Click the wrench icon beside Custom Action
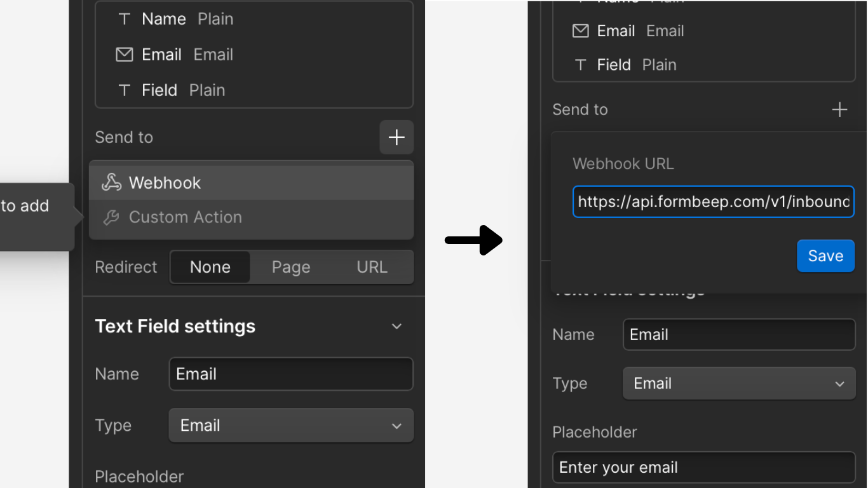This screenshot has width=868, height=488. click(x=111, y=217)
